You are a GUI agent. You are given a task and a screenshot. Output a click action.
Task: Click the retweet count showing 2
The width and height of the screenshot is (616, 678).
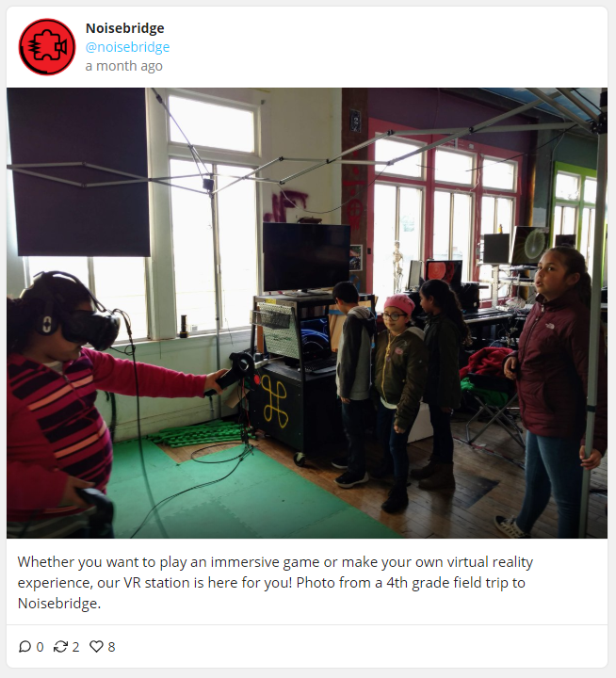pyautogui.click(x=75, y=647)
